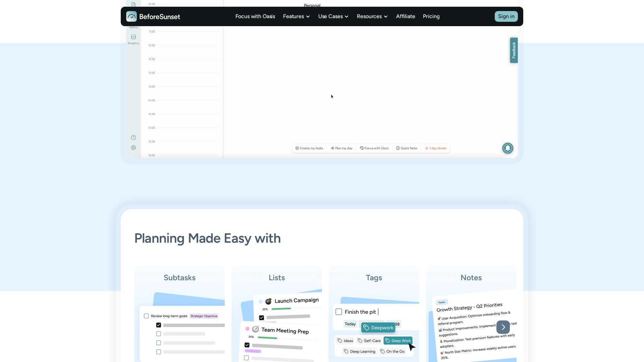
Task: Click the BeforeSunset logo icon
Action: (x=131, y=16)
